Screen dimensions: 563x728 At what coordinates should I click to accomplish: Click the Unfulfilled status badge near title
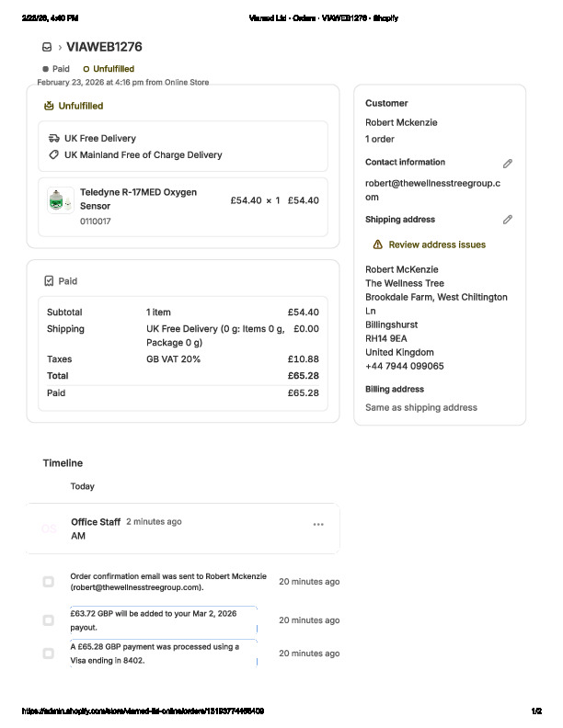pos(109,69)
